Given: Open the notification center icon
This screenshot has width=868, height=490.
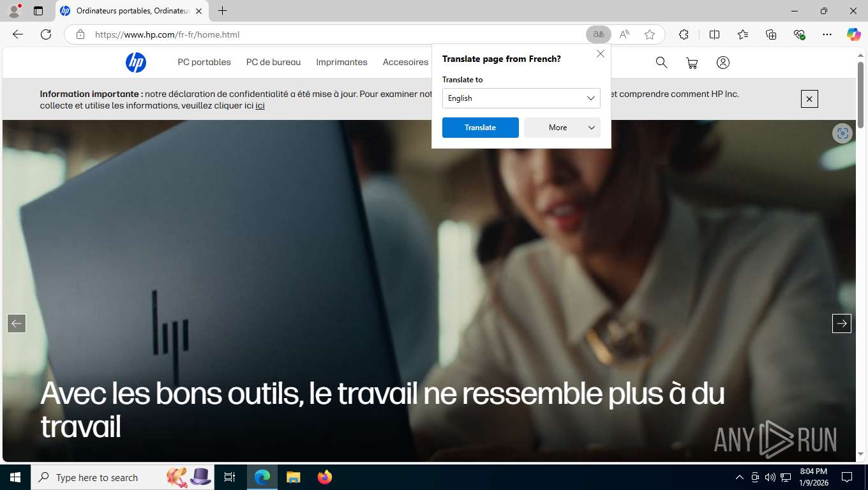Looking at the screenshot, I should [847, 477].
